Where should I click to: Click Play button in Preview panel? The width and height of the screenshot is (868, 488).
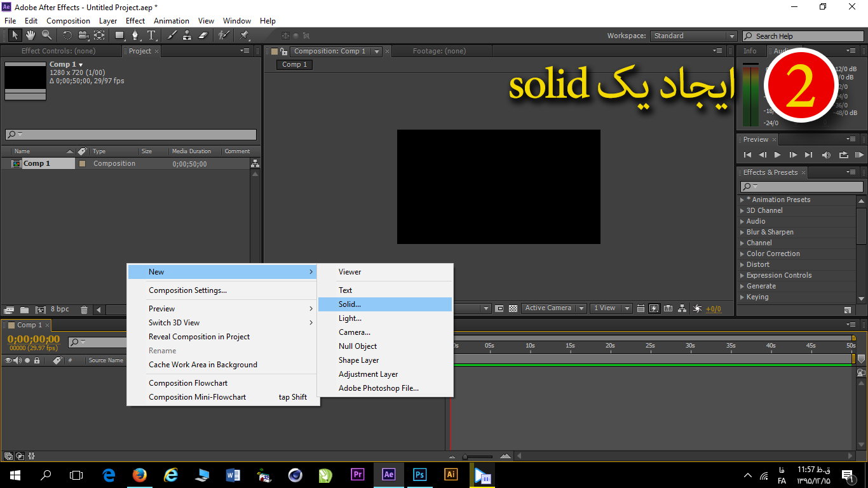click(x=777, y=154)
